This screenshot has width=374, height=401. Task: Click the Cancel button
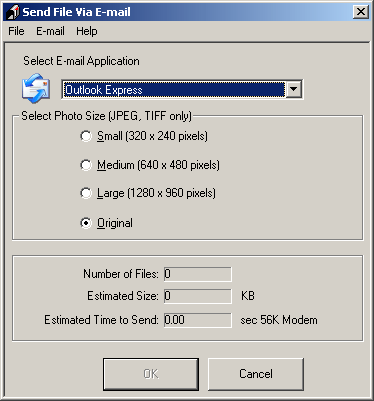(x=256, y=374)
